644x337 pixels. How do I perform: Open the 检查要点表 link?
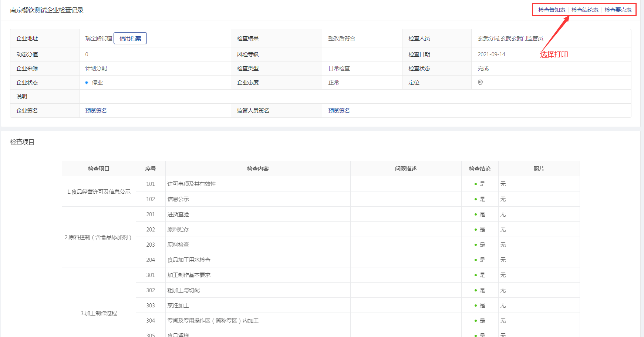point(618,10)
